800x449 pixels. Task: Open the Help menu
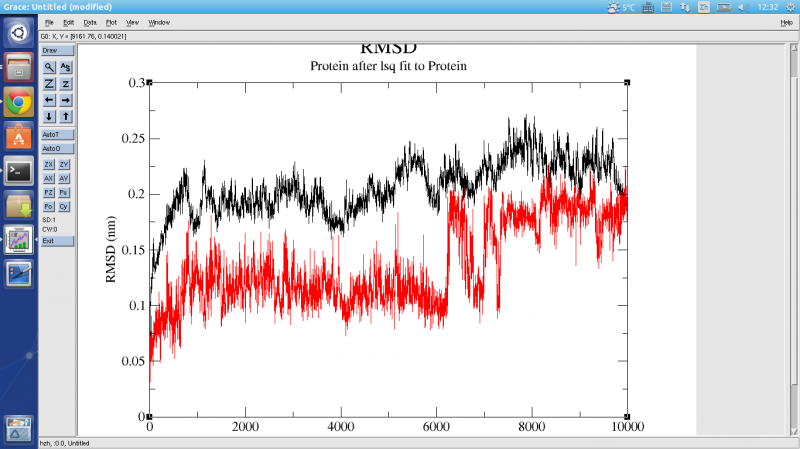786,22
